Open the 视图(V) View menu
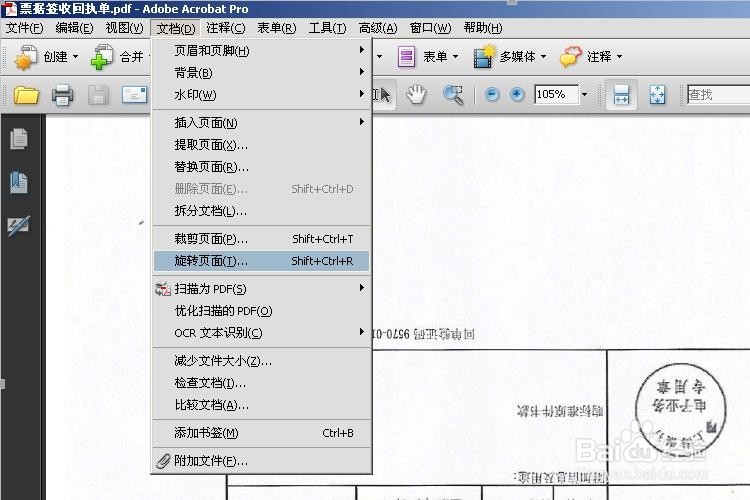Viewport: 750px width, 500px height. pyautogui.click(x=124, y=28)
